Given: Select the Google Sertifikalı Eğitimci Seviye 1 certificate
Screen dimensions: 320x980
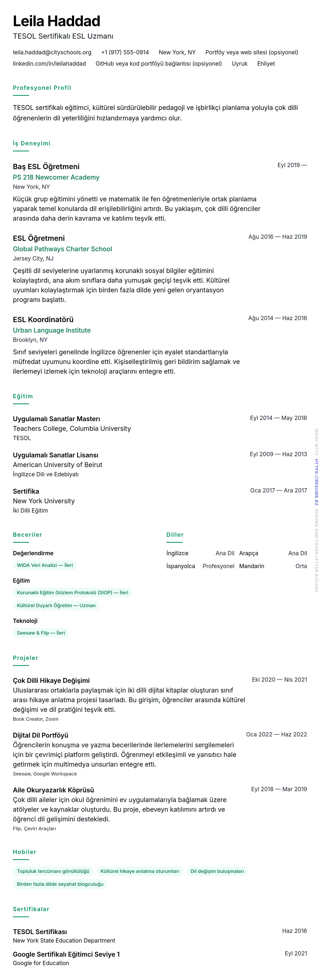Looking at the screenshot, I should coord(66,954).
